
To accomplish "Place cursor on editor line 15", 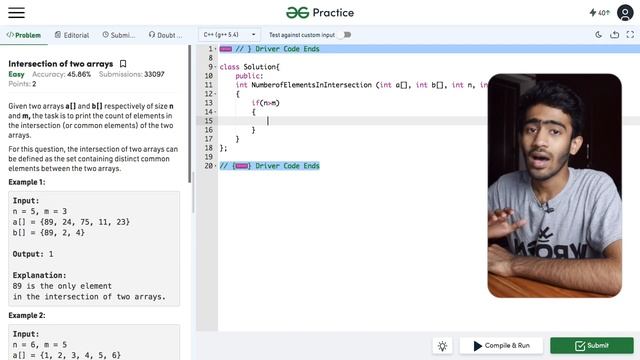I will [x=353, y=121].
